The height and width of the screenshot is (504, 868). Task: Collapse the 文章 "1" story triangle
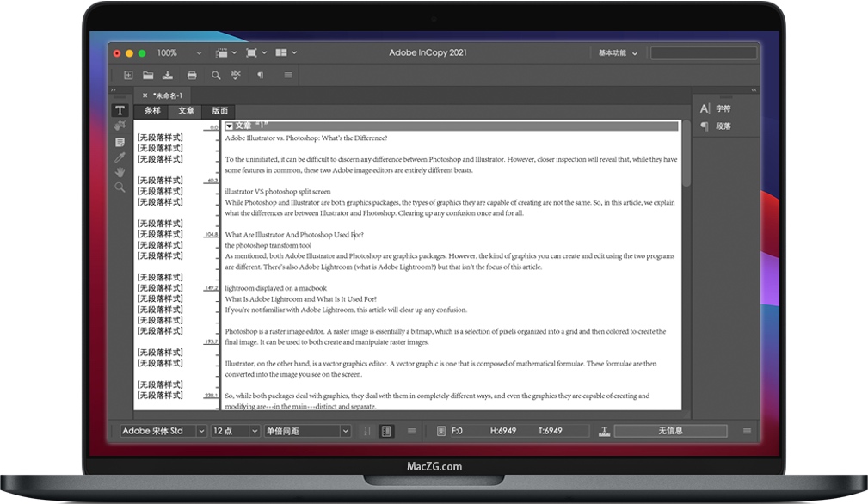pos(229,126)
